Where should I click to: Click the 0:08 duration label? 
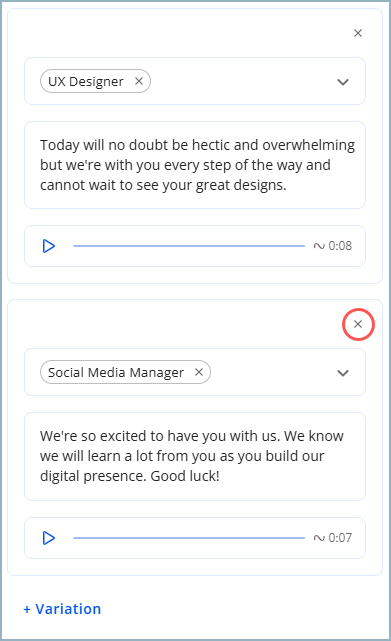340,246
